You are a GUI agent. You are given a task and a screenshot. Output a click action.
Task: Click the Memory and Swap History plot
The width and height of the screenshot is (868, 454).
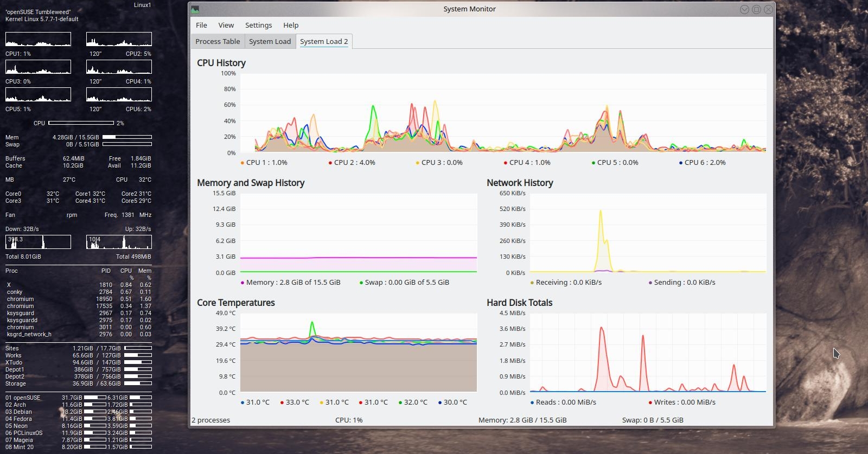click(x=358, y=232)
